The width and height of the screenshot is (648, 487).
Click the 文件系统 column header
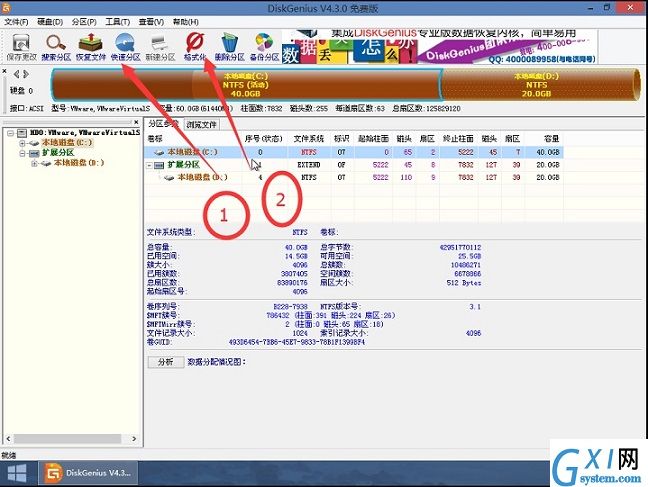309,139
